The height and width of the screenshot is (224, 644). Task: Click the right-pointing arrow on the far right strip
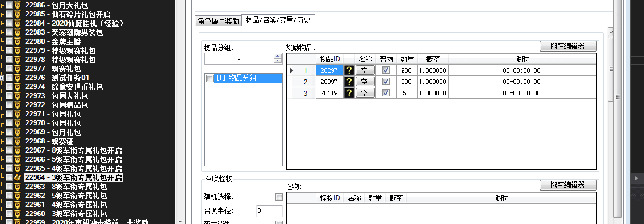pos(636,178)
